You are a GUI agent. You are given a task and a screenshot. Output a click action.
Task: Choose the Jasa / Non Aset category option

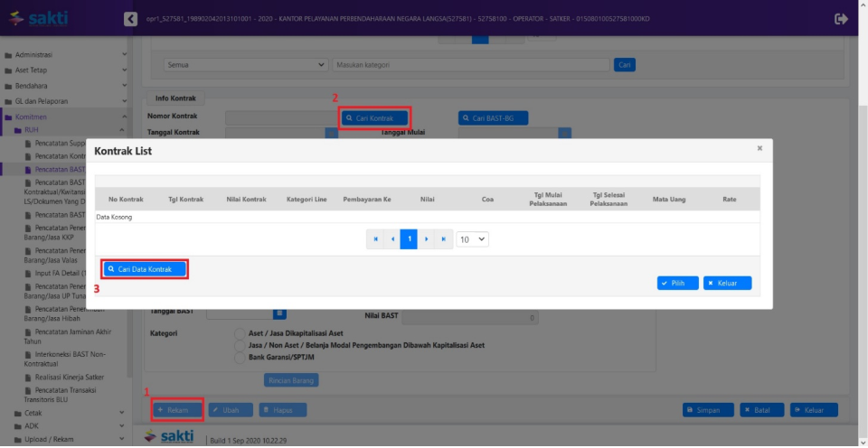241,345
